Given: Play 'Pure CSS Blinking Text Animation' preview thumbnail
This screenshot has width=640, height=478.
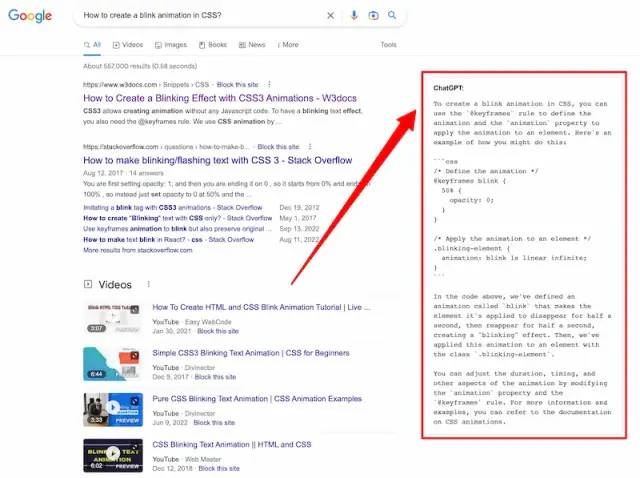Looking at the screenshot, I should click(x=113, y=409).
